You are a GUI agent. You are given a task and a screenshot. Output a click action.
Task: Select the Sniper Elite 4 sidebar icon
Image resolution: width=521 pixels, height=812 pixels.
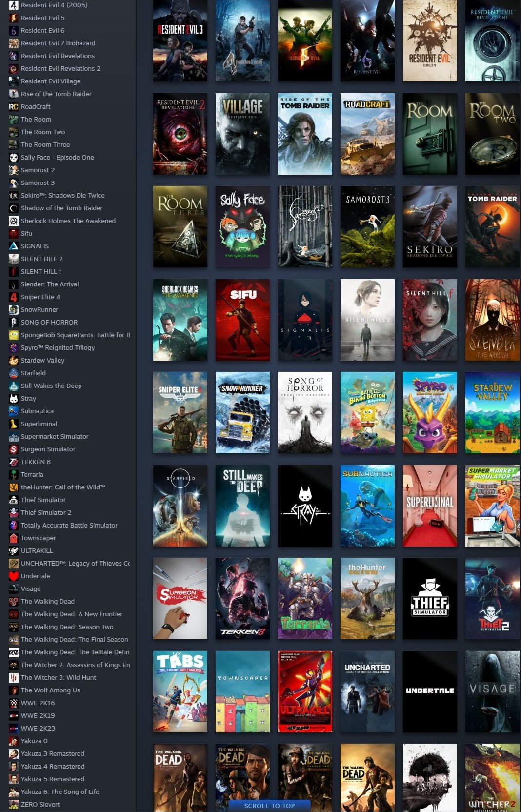coord(14,297)
